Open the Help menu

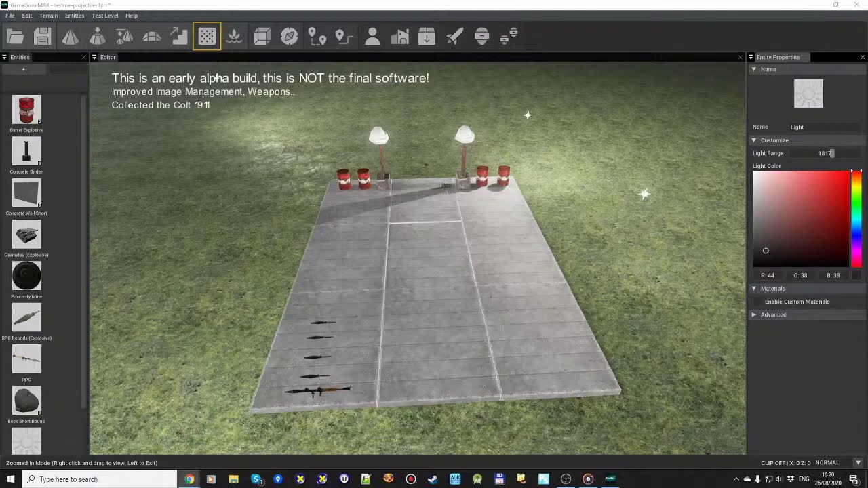pyautogui.click(x=132, y=16)
